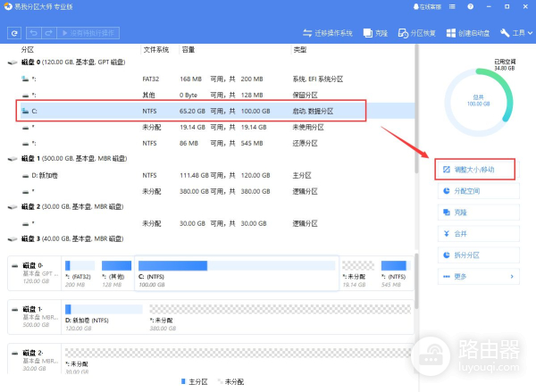Click 克隆 in the right action panel

tap(479, 213)
